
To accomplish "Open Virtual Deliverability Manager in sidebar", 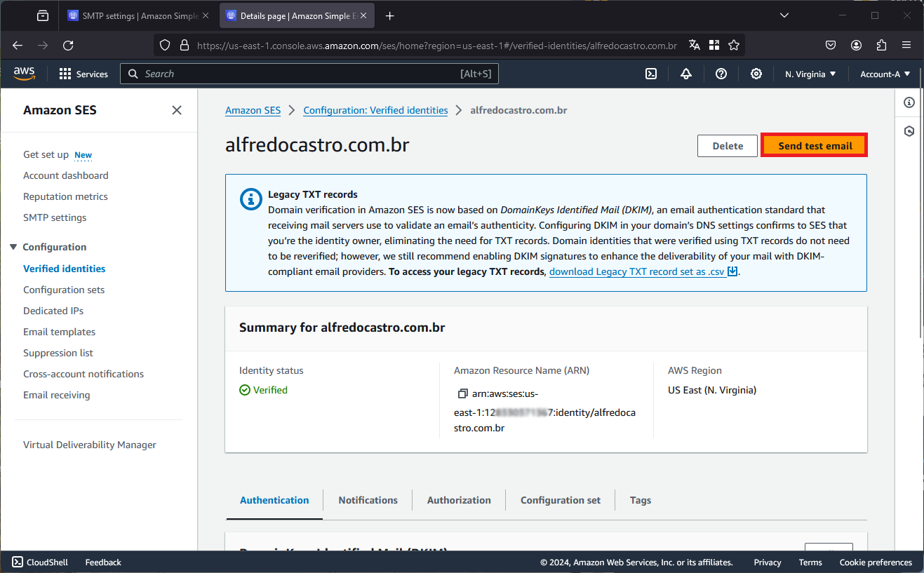I will [x=90, y=445].
